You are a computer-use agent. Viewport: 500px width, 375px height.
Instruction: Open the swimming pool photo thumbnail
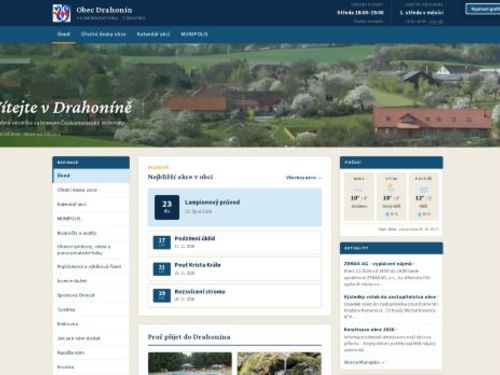pyautogui.click(x=190, y=364)
